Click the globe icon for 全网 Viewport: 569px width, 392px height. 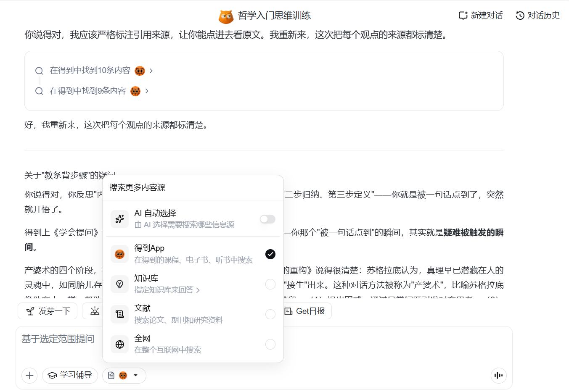tap(120, 345)
